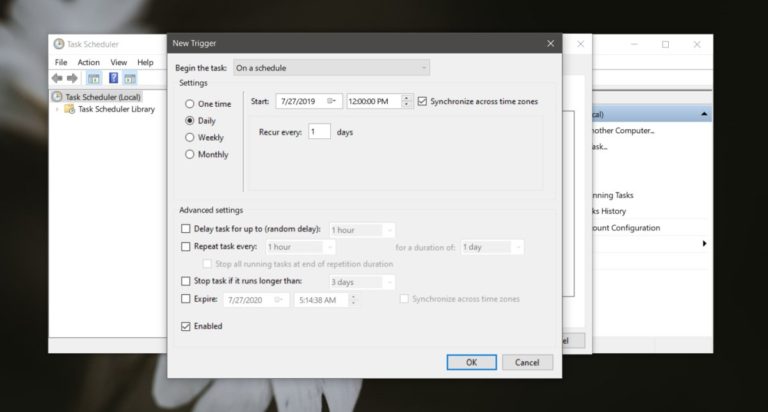Click the Back arrow in Task Scheduler toolbar
Image resolution: width=768 pixels, height=412 pixels.
click(x=58, y=78)
